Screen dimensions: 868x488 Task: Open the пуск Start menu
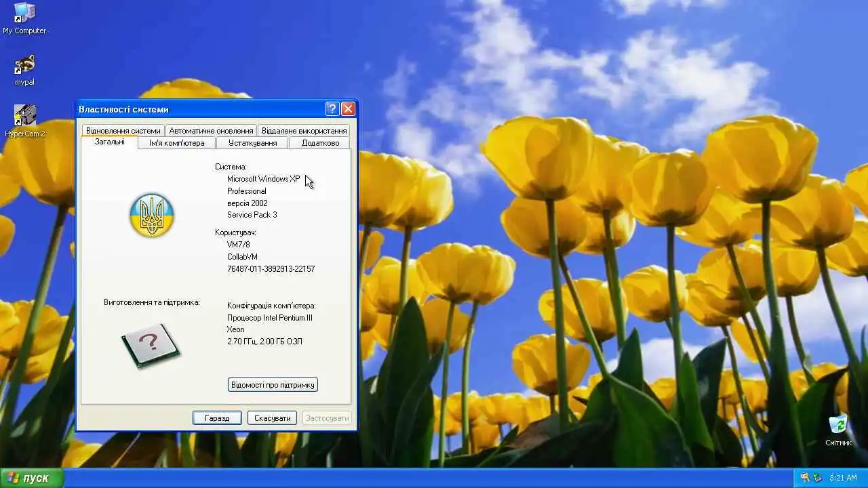[x=31, y=478]
